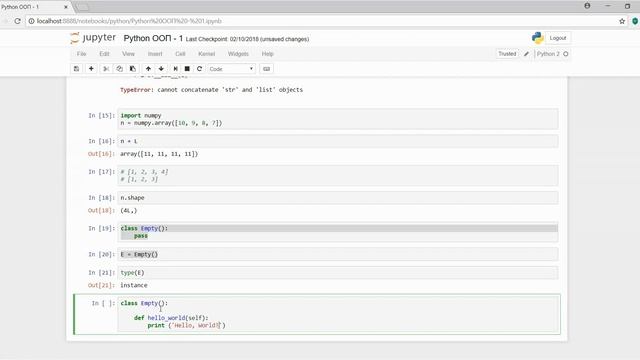Viewport: 640px width, 360px height.
Task: Bookmark this page with the star icon
Action: [622, 21]
